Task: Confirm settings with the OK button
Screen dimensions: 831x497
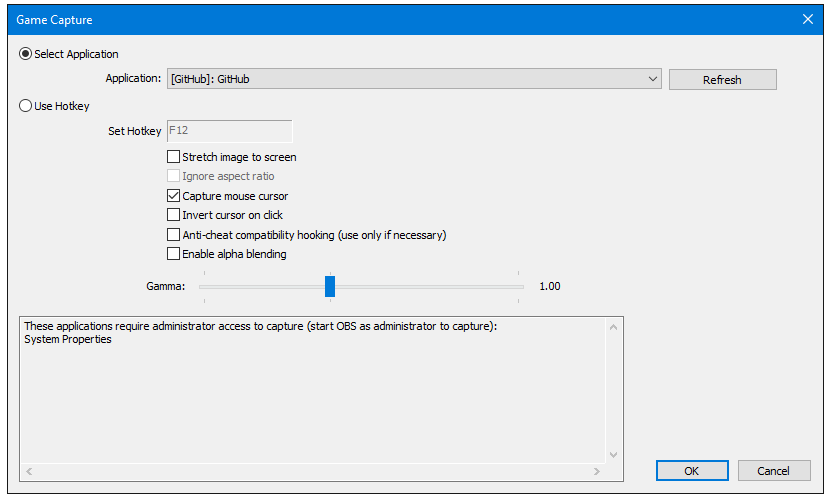Action: pyautogui.click(x=692, y=471)
